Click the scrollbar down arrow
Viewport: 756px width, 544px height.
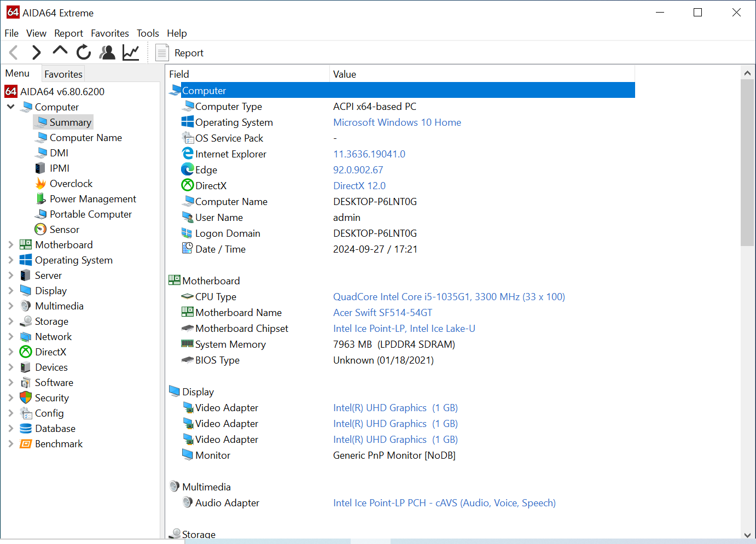747,535
